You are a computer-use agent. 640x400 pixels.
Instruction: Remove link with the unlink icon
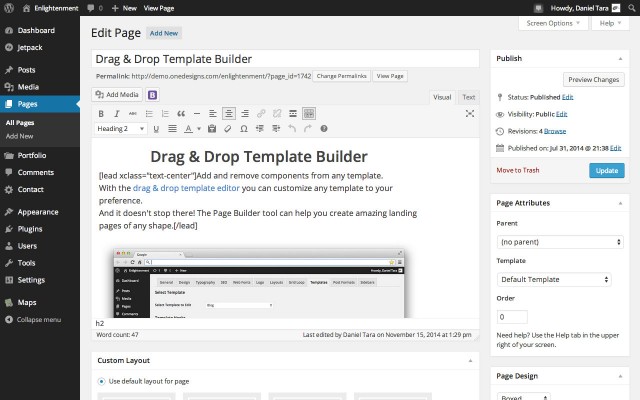click(x=277, y=114)
